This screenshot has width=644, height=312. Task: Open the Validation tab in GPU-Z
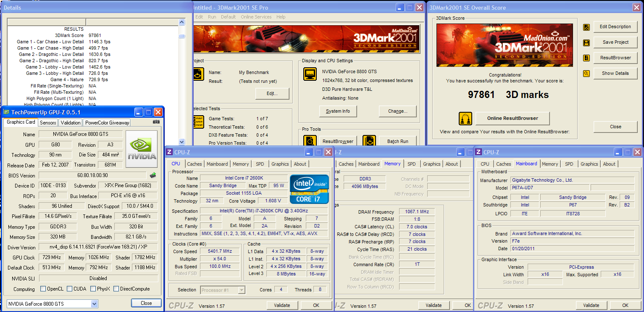pos(71,123)
